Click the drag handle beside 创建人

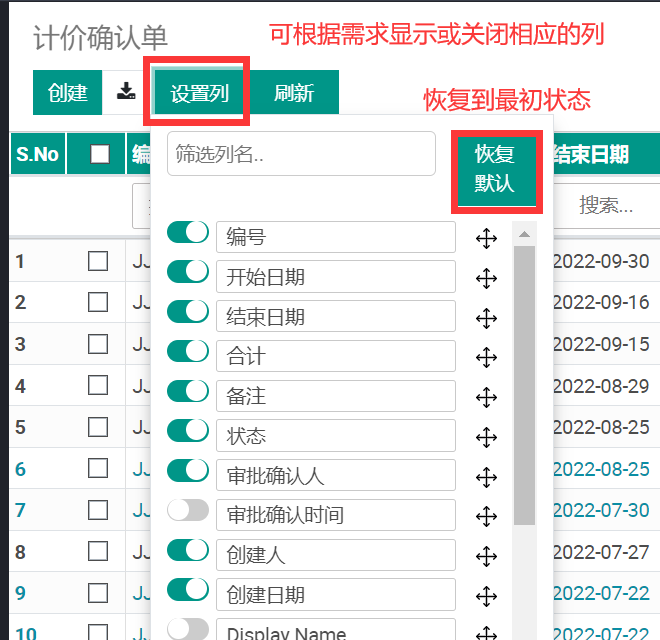486,555
